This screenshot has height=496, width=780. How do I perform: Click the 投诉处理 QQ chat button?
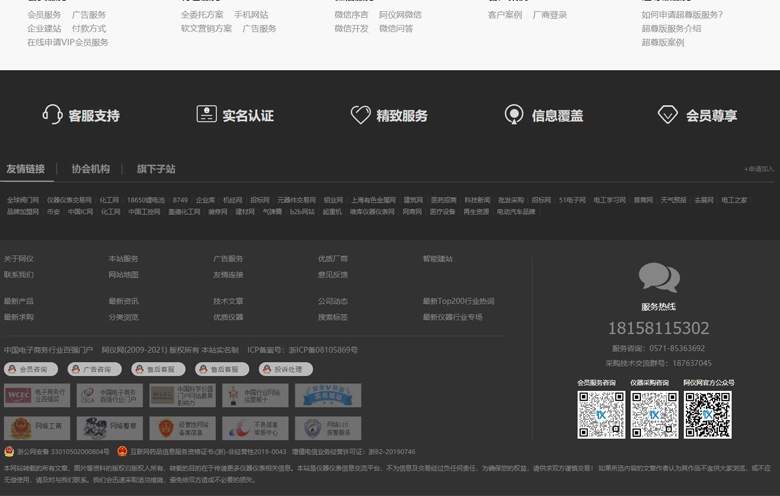(283, 369)
